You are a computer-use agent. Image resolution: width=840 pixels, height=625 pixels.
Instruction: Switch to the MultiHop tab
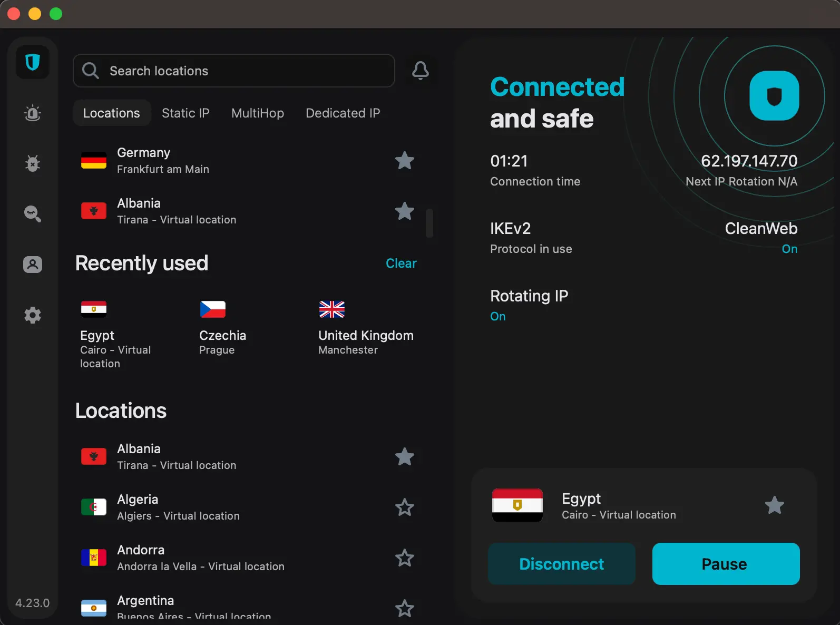click(x=258, y=113)
